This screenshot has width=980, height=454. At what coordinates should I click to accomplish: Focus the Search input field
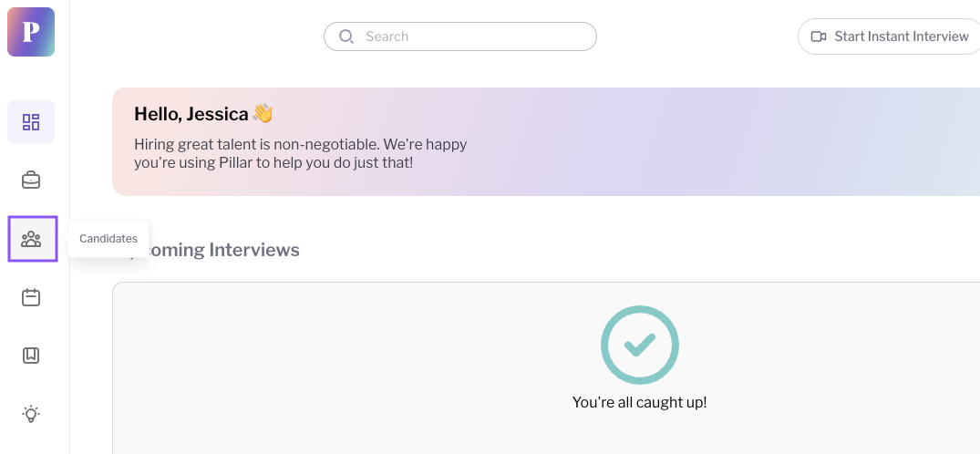pos(460,36)
